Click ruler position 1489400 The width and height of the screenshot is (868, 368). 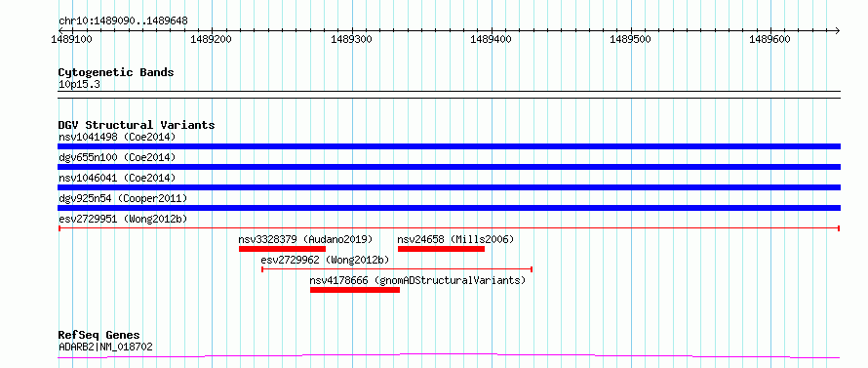pos(491,39)
